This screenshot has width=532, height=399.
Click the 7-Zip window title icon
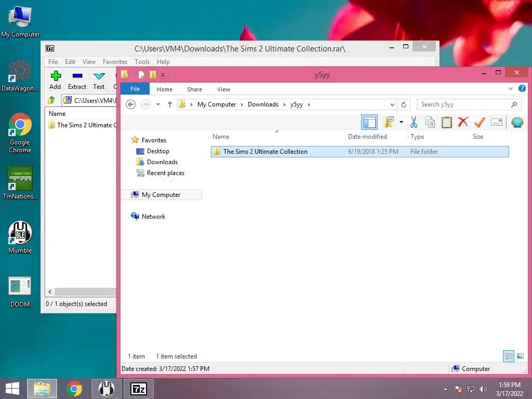pyautogui.click(x=50, y=48)
